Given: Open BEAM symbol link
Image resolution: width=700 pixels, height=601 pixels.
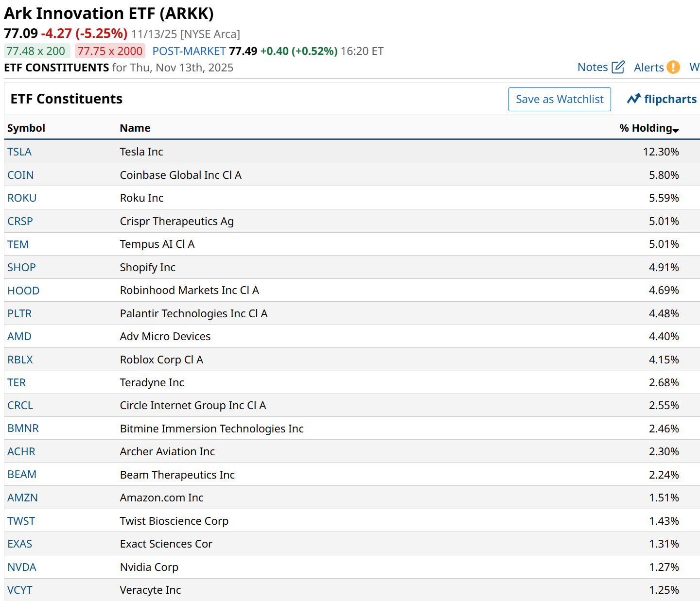Looking at the screenshot, I should (22, 474).
